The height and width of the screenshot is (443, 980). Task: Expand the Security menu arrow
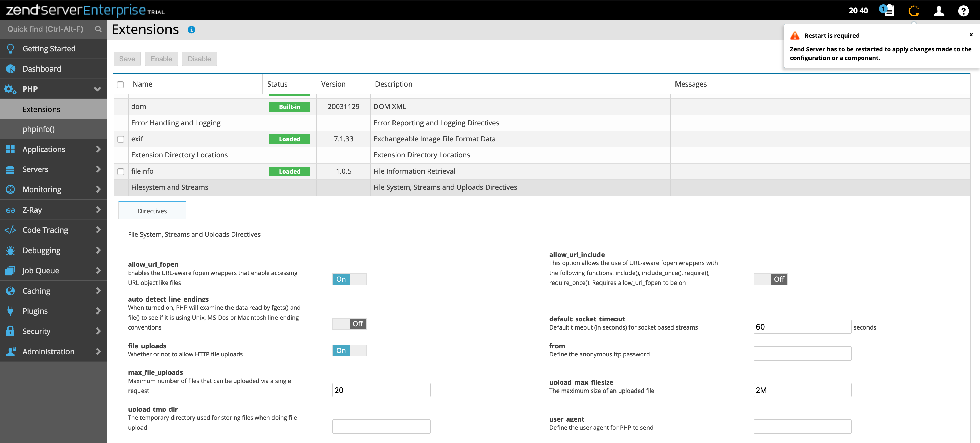98,331
